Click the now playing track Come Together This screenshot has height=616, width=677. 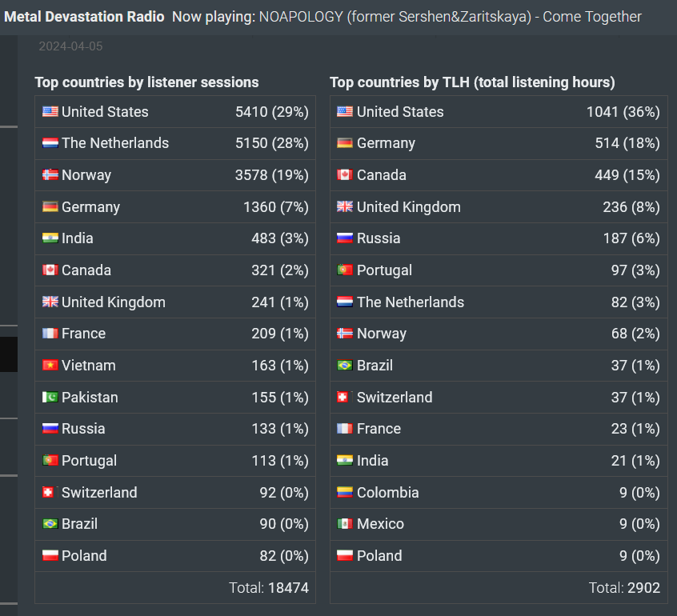point(592,17)
